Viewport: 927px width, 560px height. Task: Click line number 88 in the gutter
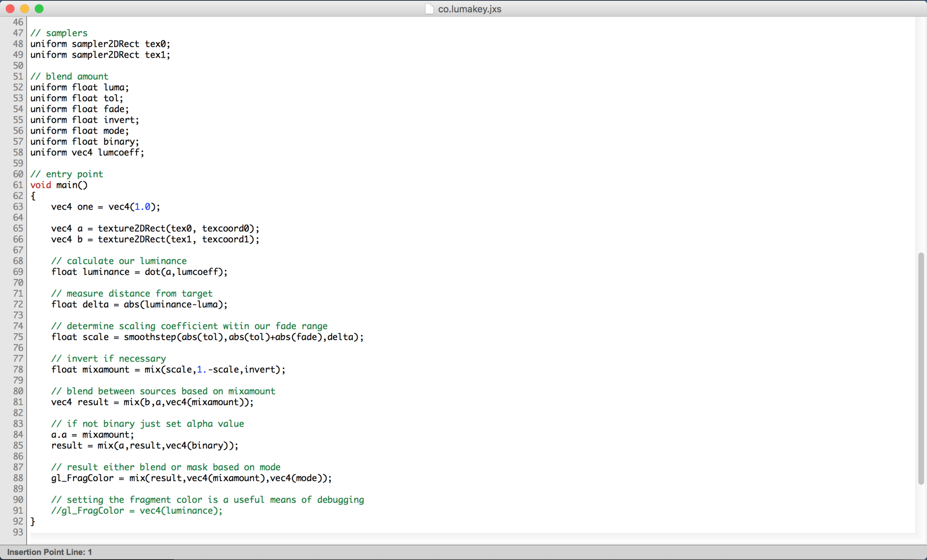click(x=18, y=478)
